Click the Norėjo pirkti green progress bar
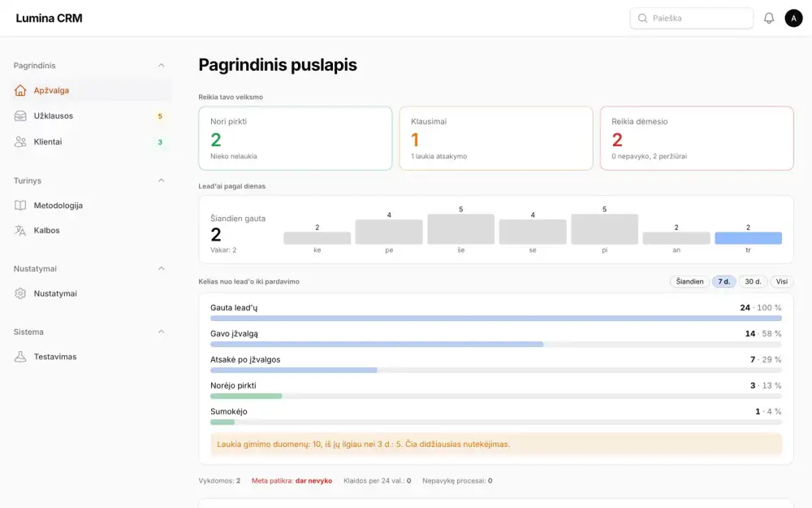This screenshot has height=508, width=812. 246,396
